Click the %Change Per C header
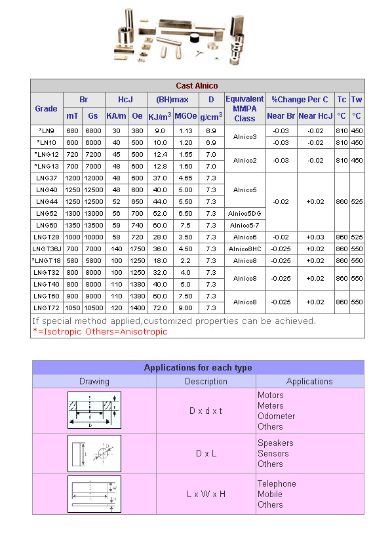The width and height of the screenshot is (392, 545). [300, 100]
